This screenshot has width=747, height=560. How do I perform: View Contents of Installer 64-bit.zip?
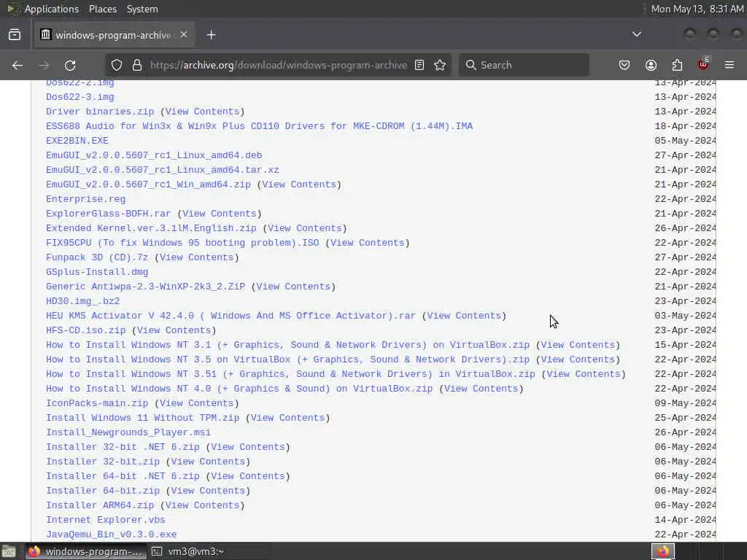click(208, 491)
